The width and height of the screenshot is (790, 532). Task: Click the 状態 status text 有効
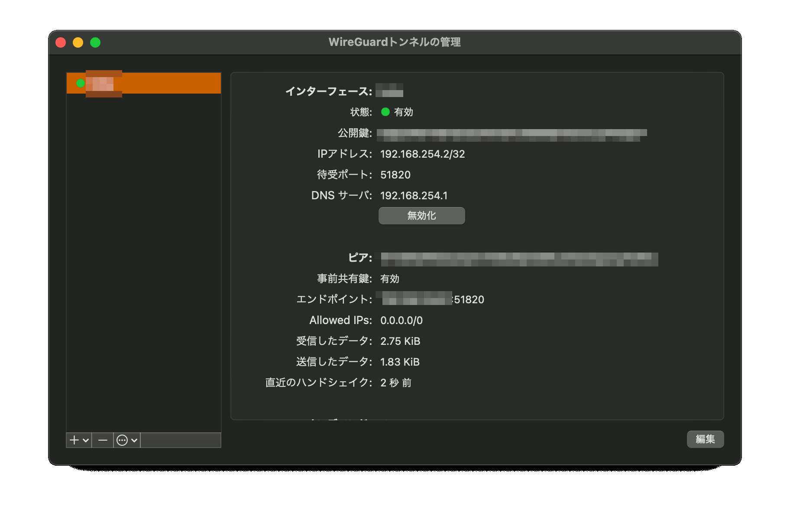pos(404,112)
